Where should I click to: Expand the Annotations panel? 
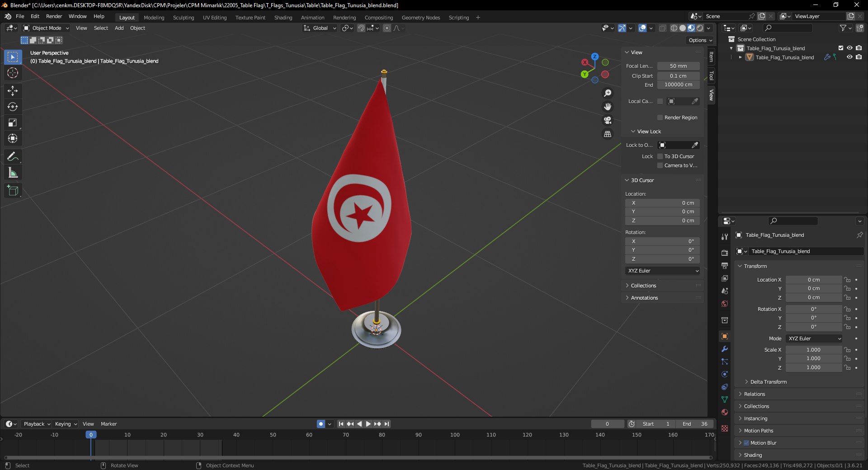pos(644,298)
